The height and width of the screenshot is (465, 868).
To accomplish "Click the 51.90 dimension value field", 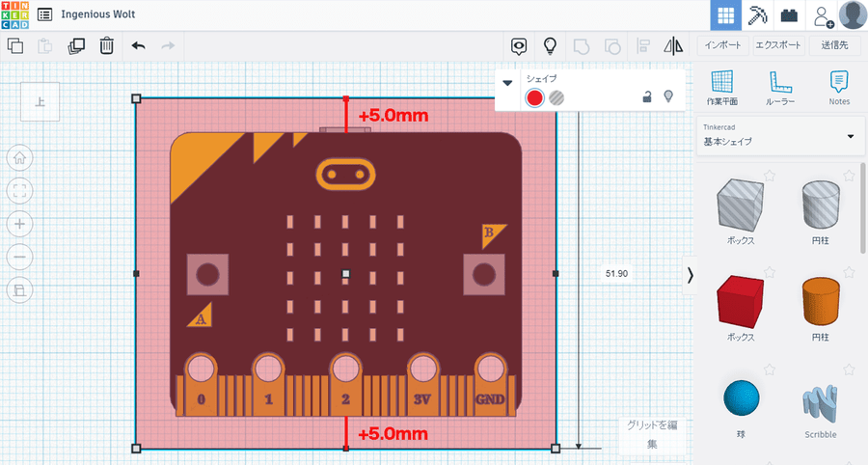I will [616, 273].
